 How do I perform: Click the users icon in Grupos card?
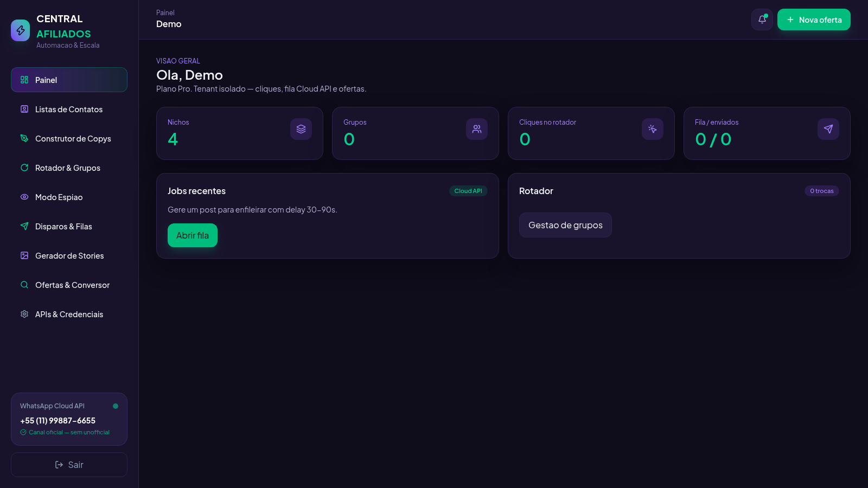(477, 129)
